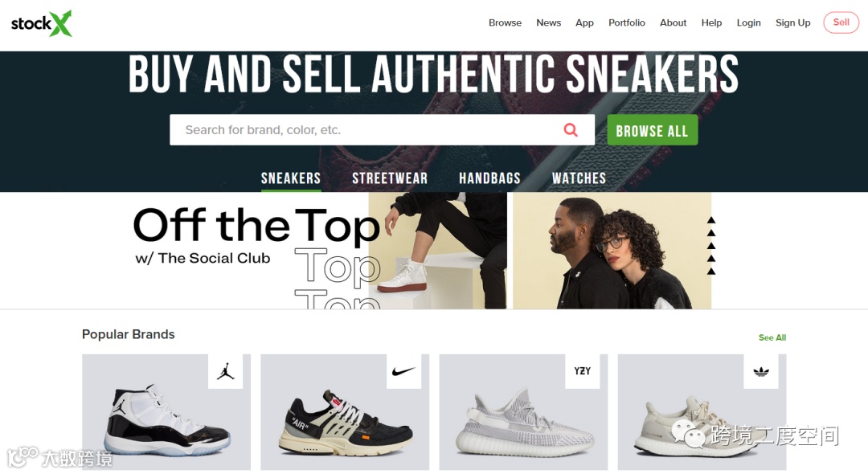Click the Sell button

[x=841, y=22]
